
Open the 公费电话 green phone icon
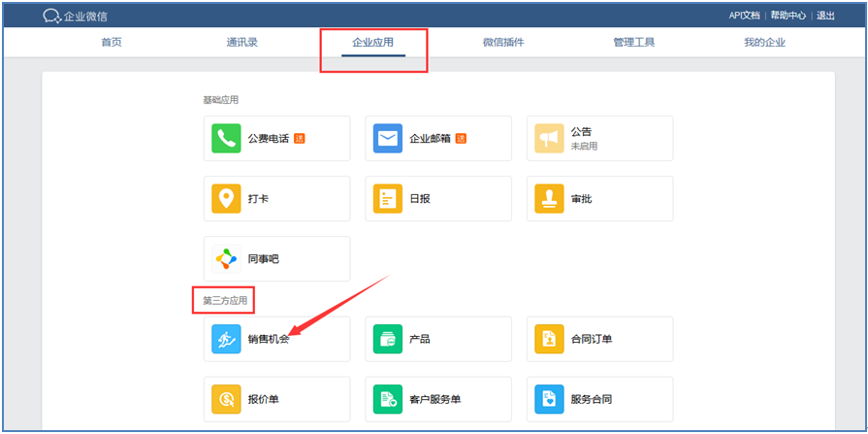(226, 139)
